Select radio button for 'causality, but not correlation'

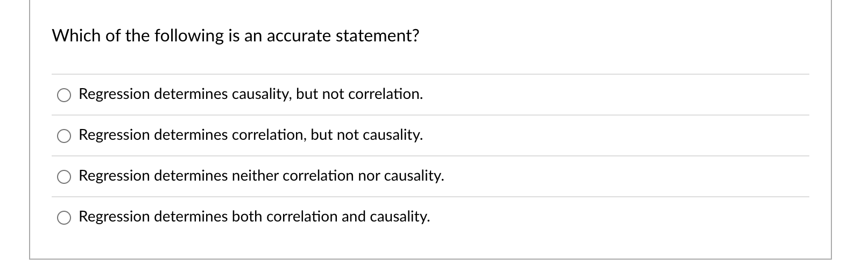(x=64, y=95)
